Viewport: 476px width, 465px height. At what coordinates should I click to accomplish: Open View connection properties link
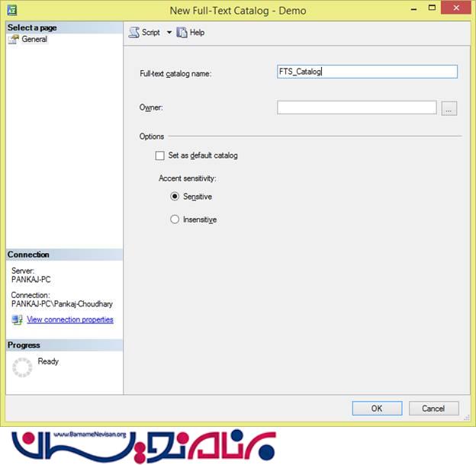[70, 319]
